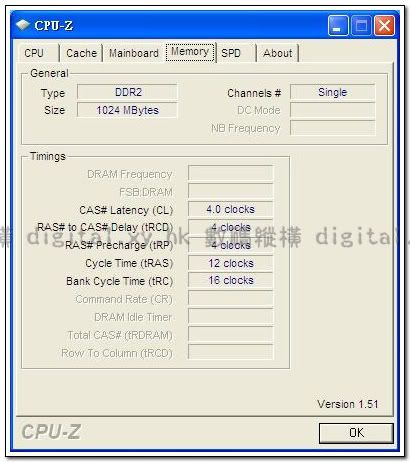Maximize the CPU-Z window
This screenshot has width=410, height=462.
click(361, 26)
